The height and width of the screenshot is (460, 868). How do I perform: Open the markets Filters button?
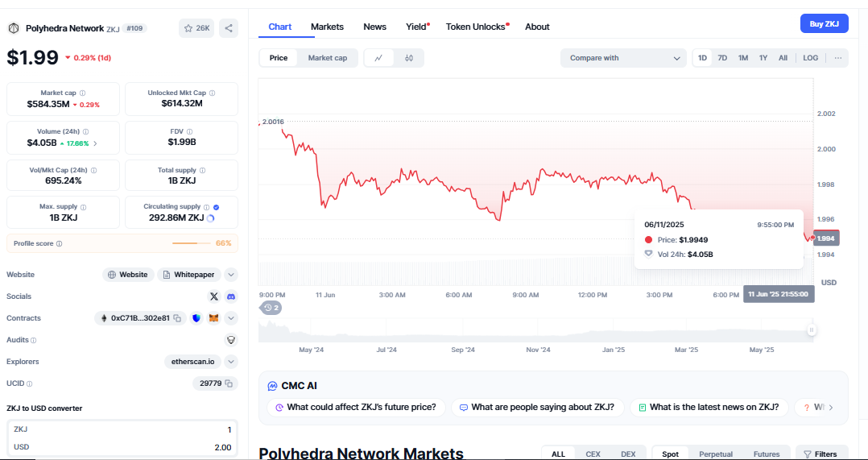pyautogui.click(x=821, y=454)
